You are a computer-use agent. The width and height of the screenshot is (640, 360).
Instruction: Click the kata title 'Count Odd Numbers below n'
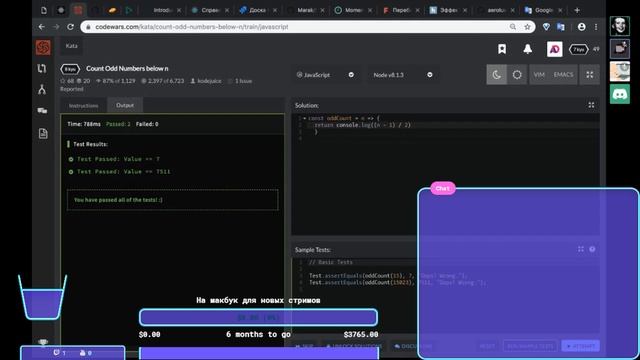127,69
